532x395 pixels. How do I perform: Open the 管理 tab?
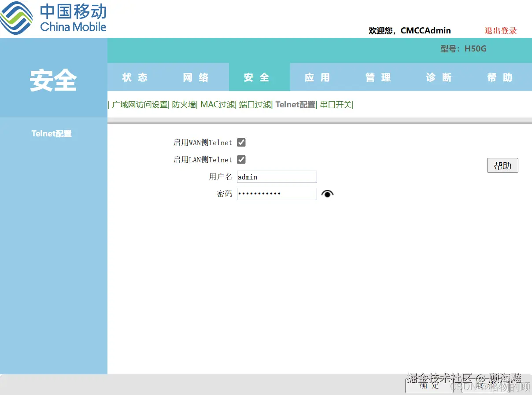(377, 77)
